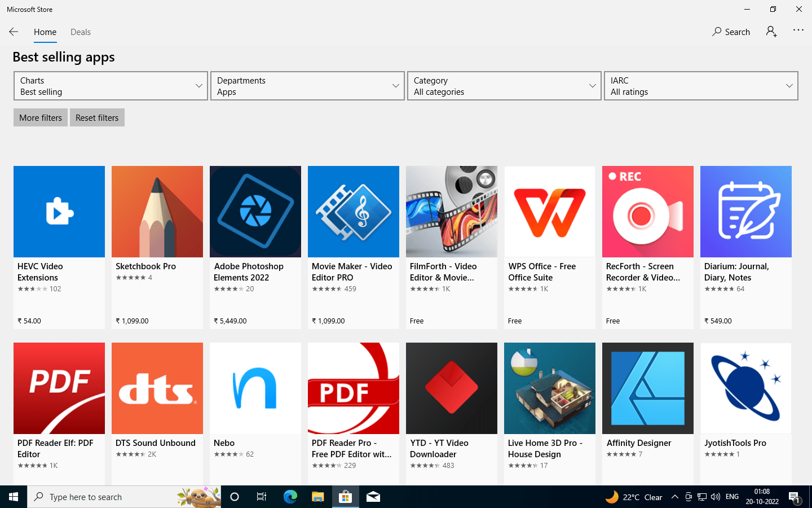
Task: Expand the IARC All ratings dropdown
Action: coord(701,86)
